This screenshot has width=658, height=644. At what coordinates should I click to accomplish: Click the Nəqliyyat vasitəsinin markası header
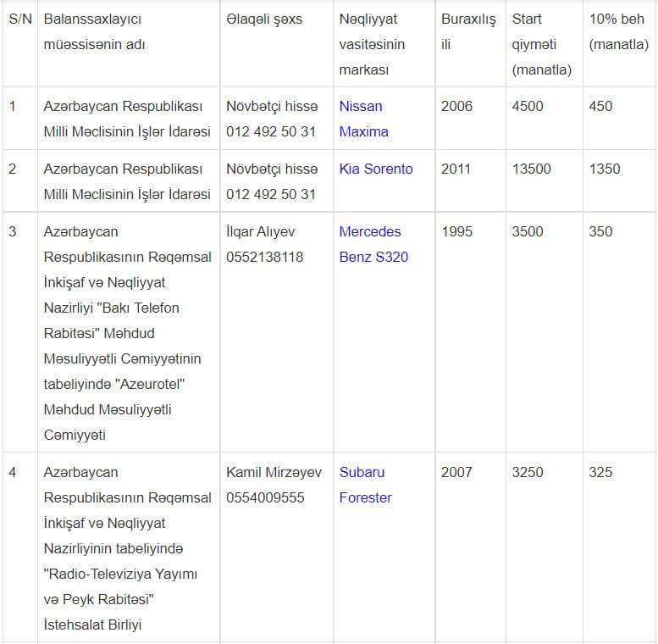tap(372, 44)
